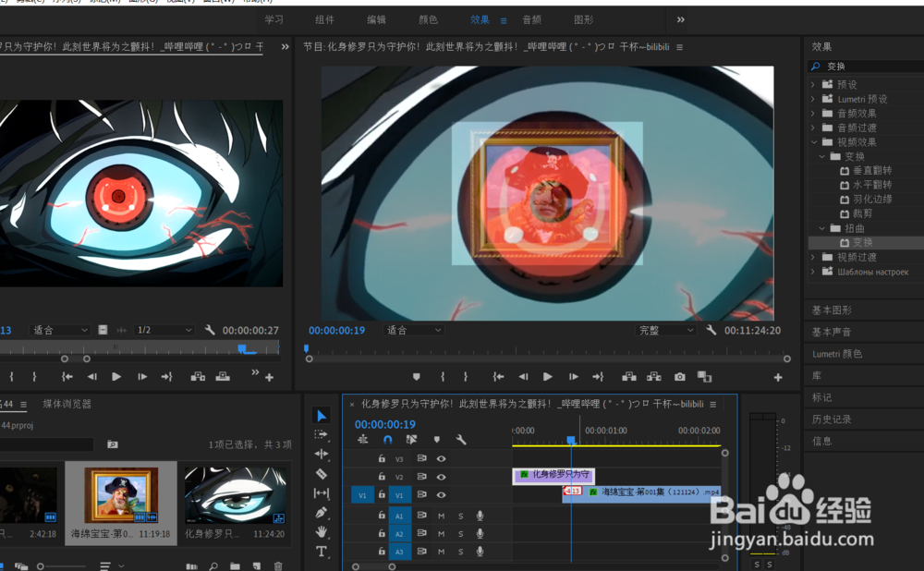
Task: Click Insert button in Source monitor
Action: coord(198,377)
